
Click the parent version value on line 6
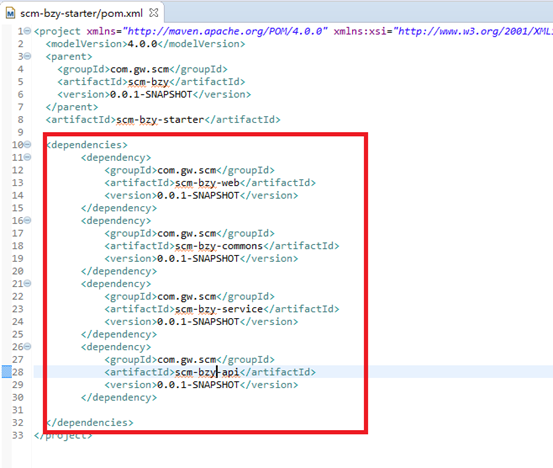tap(151, 95)
